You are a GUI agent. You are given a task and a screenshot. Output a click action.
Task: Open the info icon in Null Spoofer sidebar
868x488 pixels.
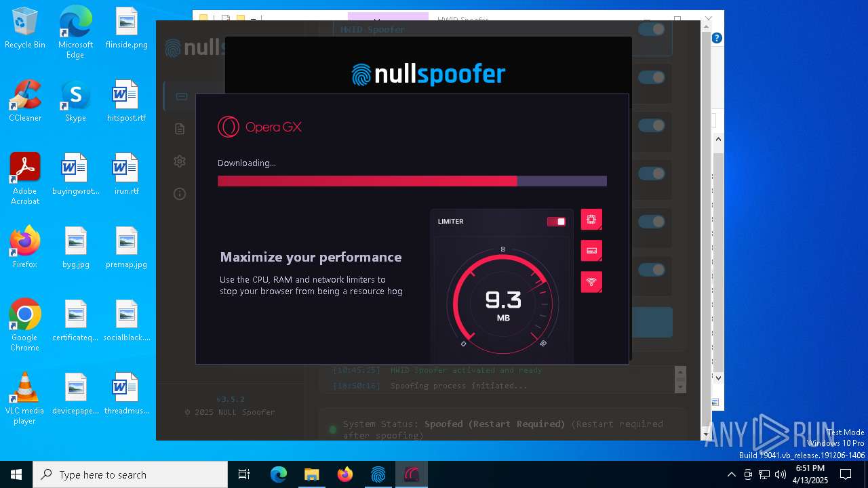pyautogui.click(x=180, y=194)
